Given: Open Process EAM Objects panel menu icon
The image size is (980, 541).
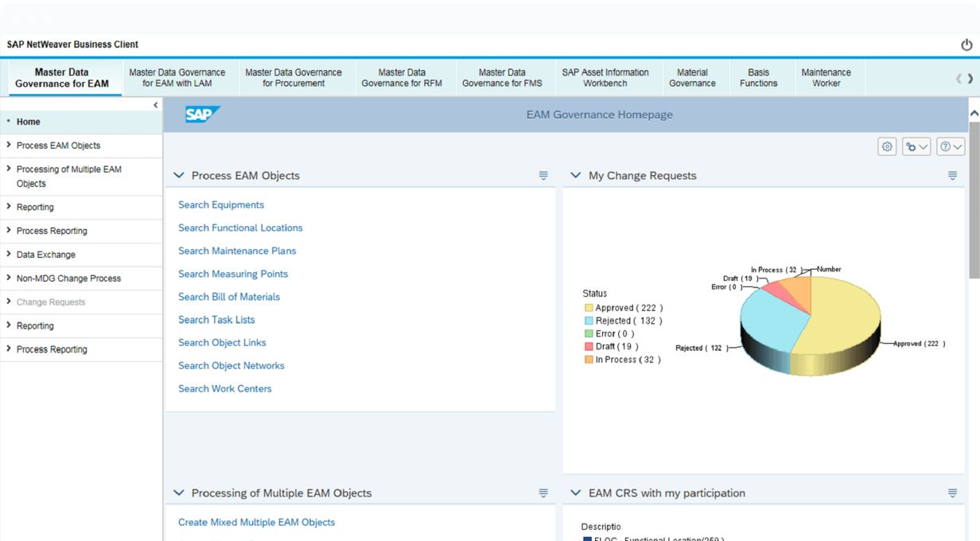Looking at the screenshot, I should click(543, 176).
